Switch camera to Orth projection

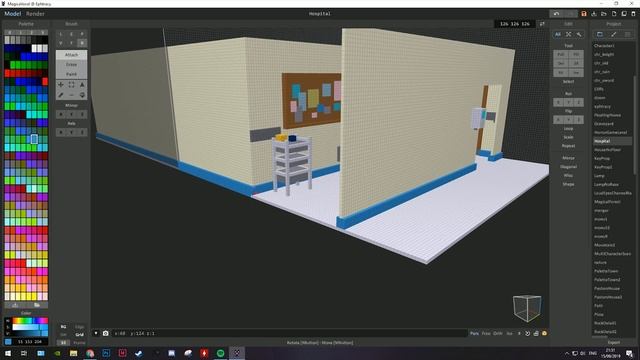pos(498,333)
